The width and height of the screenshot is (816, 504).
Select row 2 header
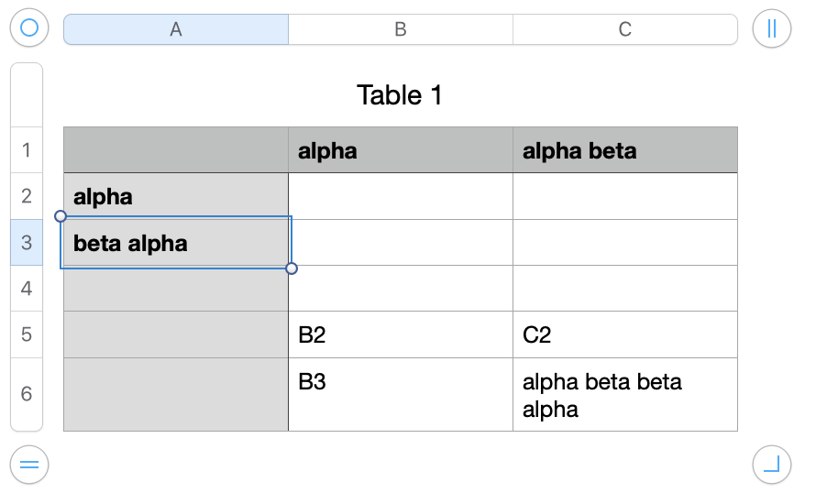(x=27, y=196)
